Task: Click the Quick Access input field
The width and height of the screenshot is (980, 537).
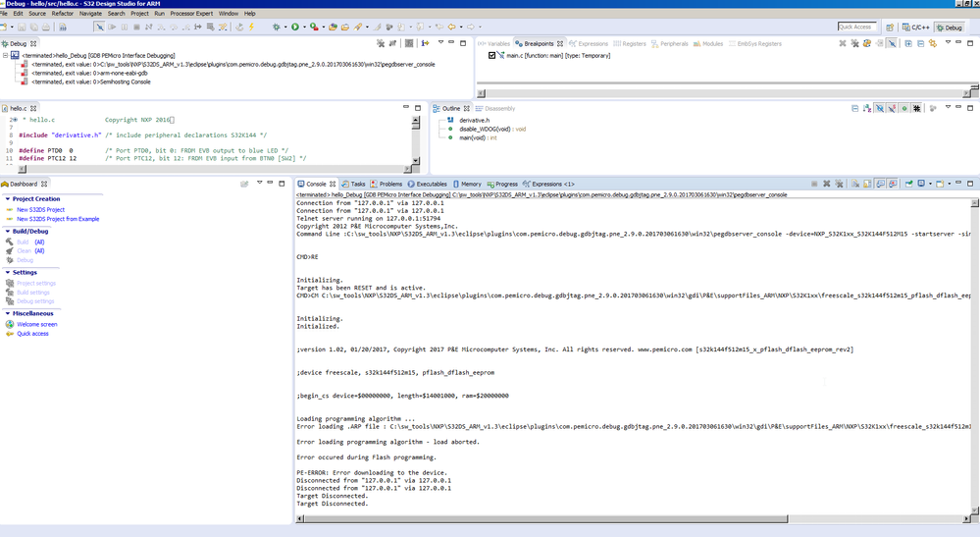Action: click(x=856, y=27)
